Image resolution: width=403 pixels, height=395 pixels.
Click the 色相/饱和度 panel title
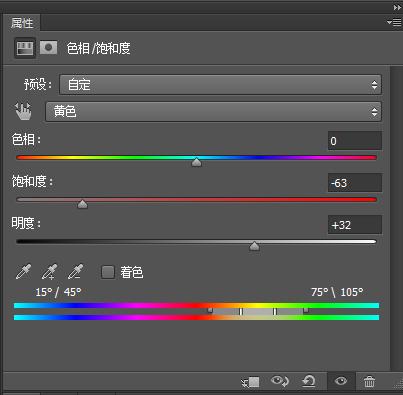[98, 48]
